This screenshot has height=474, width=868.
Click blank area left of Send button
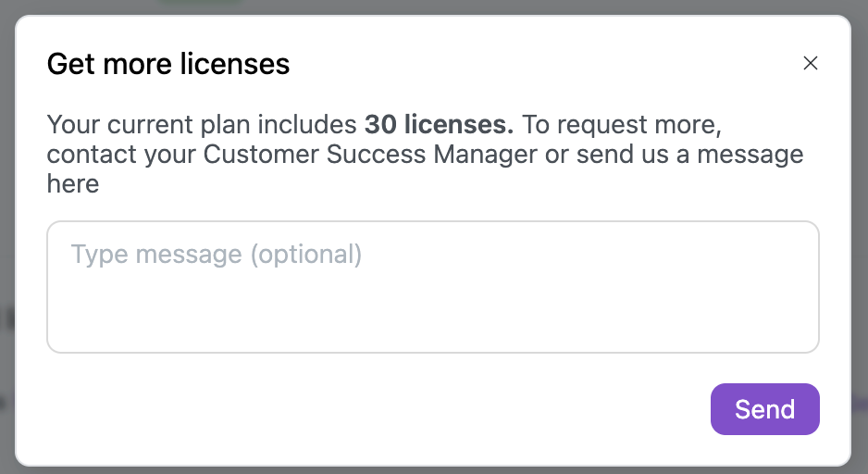370,409
